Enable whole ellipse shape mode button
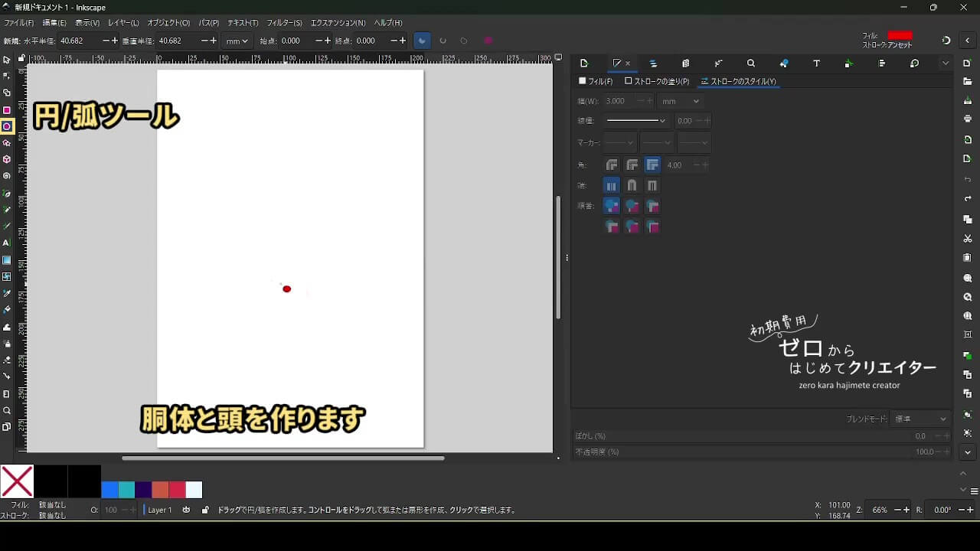Viewport: 980px width, 551px height. [x=488, y=41]
